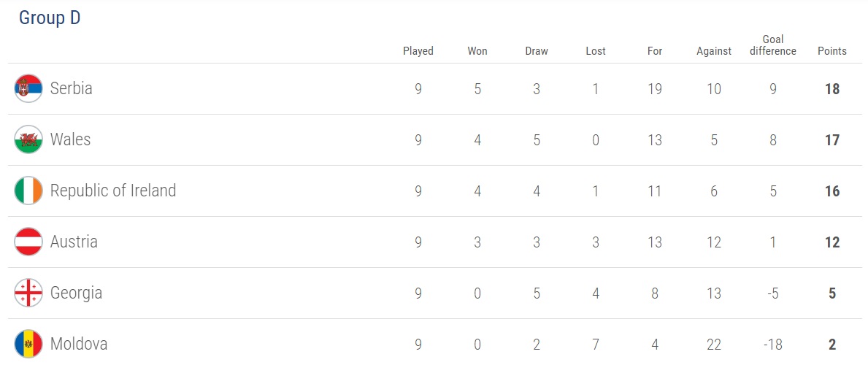The image size is (868, 365).
Task: Select the Georgia team name
Action: (x=76, y=293)
